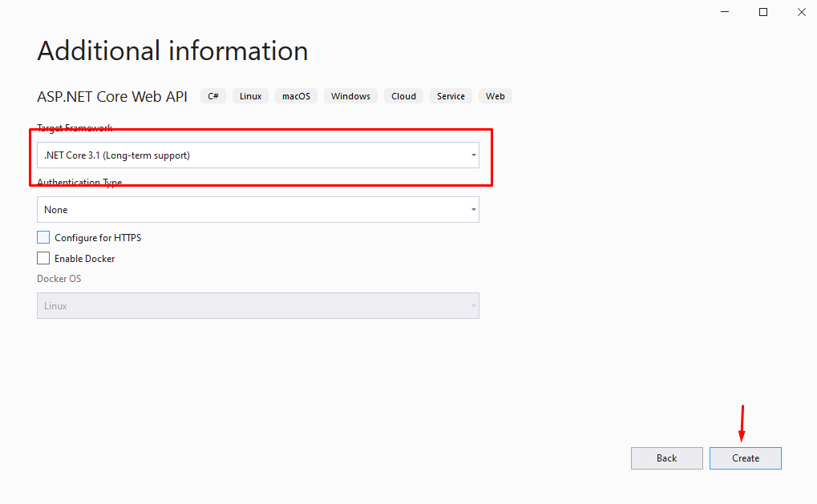The height and width of the screenshot is (504, 817).
Task: Select the Linux tag badge
Action: coord(250,95)
